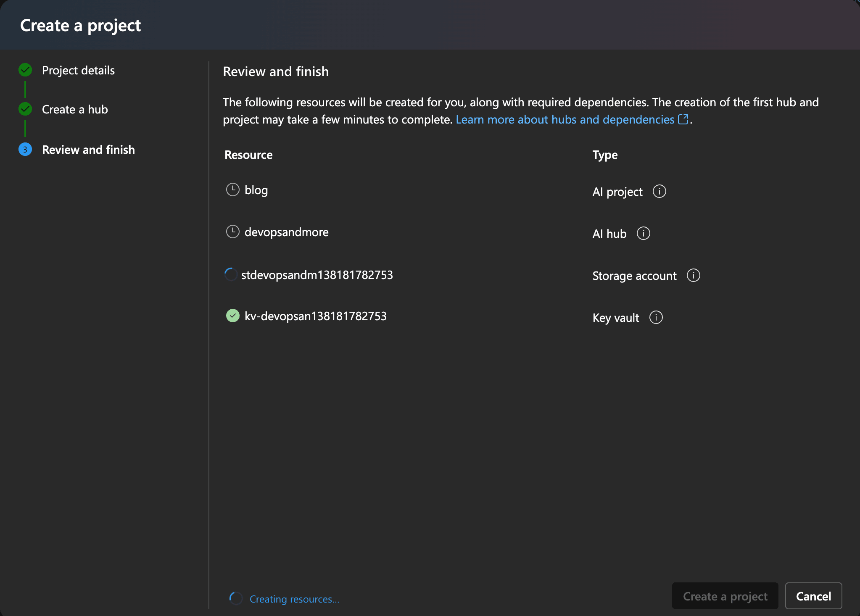Go to Create a hub step

[x=75, y=110]
